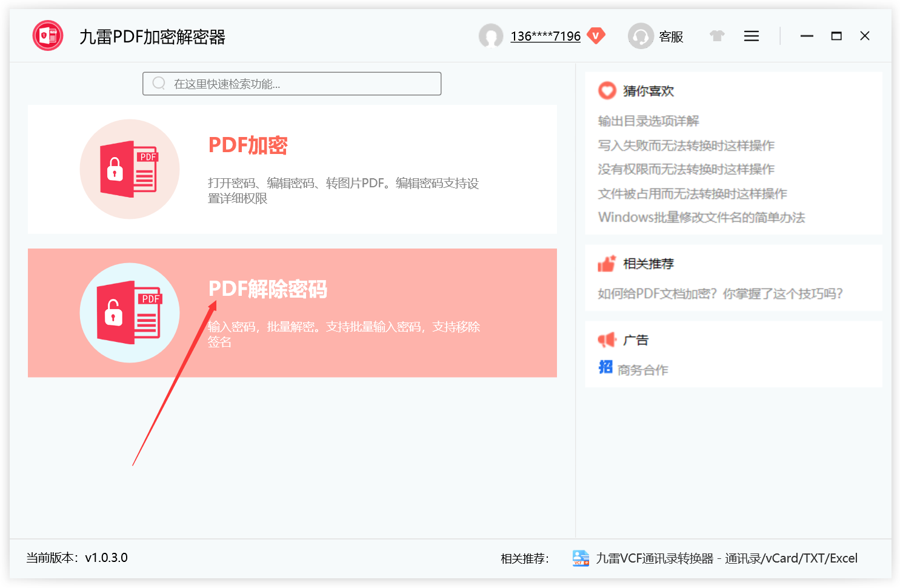Click the heart icon beside 猜你喜欢
Screen dimensions: 900x588
pos(606,90)
